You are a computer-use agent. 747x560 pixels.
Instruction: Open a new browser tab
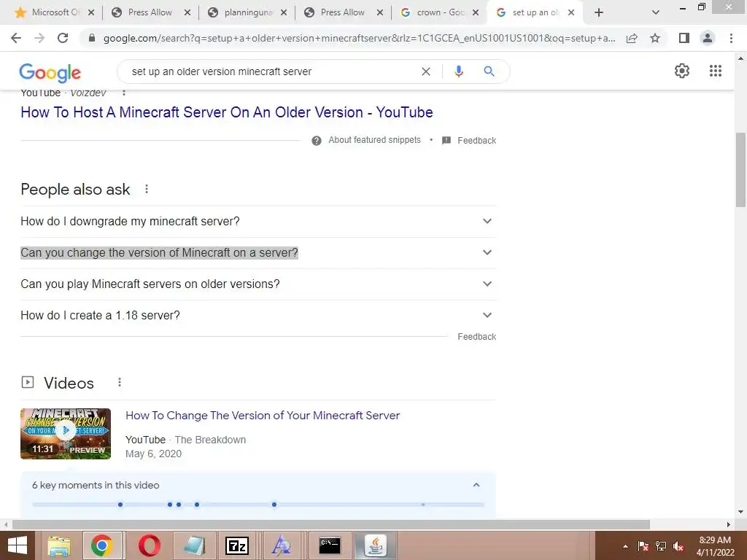(599, 12)
